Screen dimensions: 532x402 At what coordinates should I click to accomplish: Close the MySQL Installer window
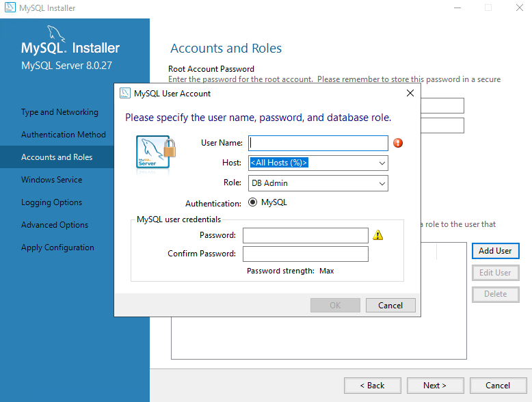tap(520, 8)
